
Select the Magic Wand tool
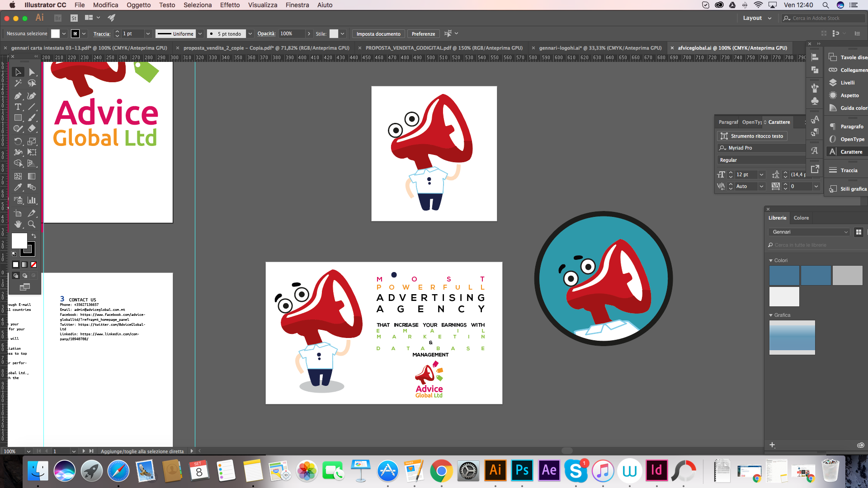click(x=18, y=83)
